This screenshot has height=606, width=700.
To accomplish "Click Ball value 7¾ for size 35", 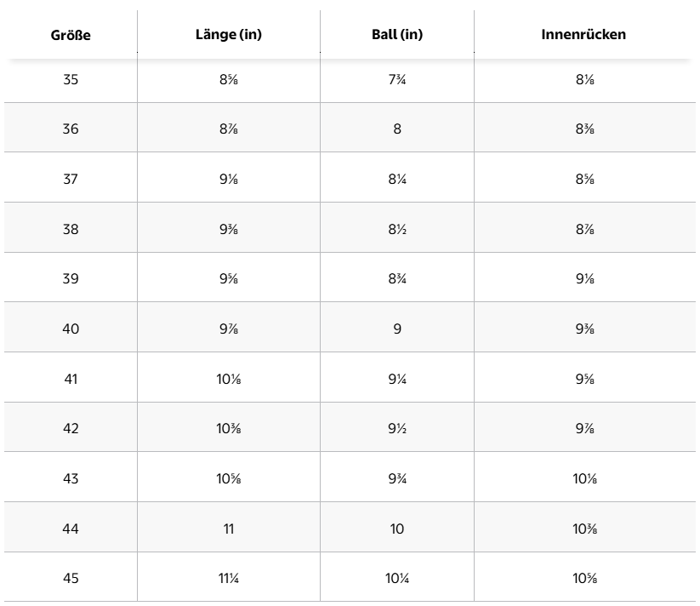I will point(397,79).
